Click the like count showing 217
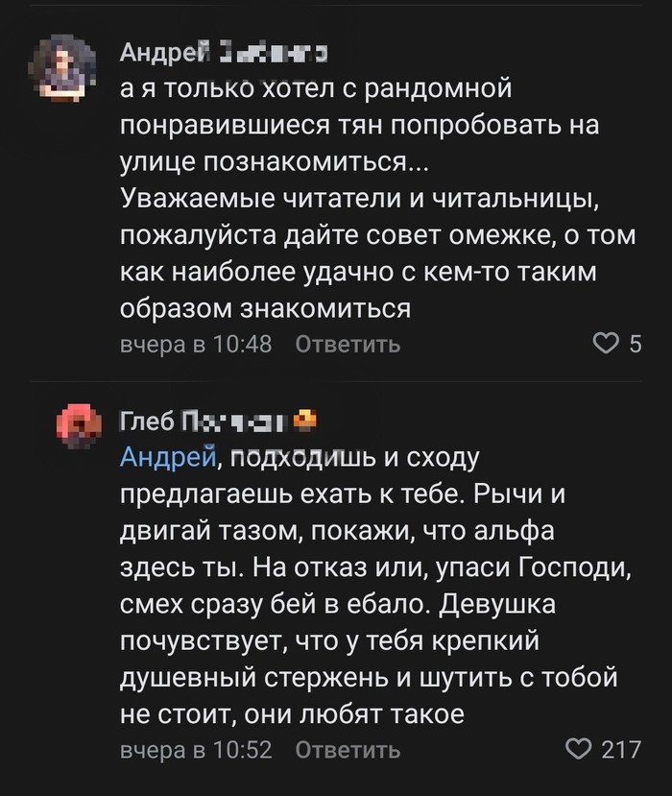 pyautogui.click(x=620, y=750)
